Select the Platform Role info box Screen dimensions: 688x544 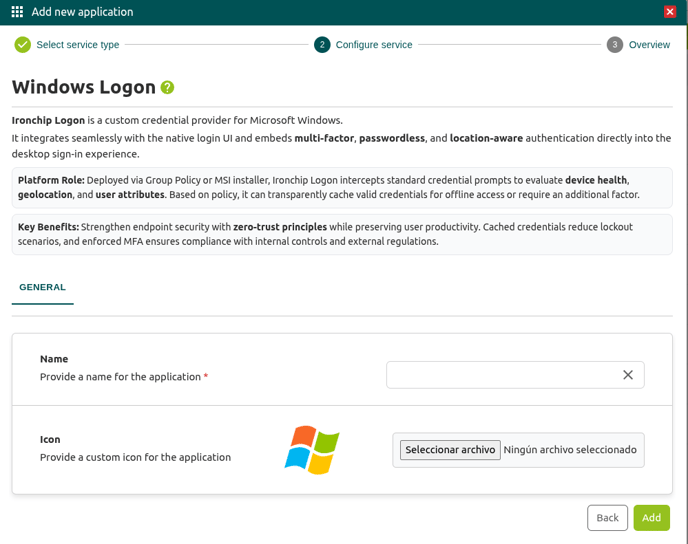pos(342,187)
